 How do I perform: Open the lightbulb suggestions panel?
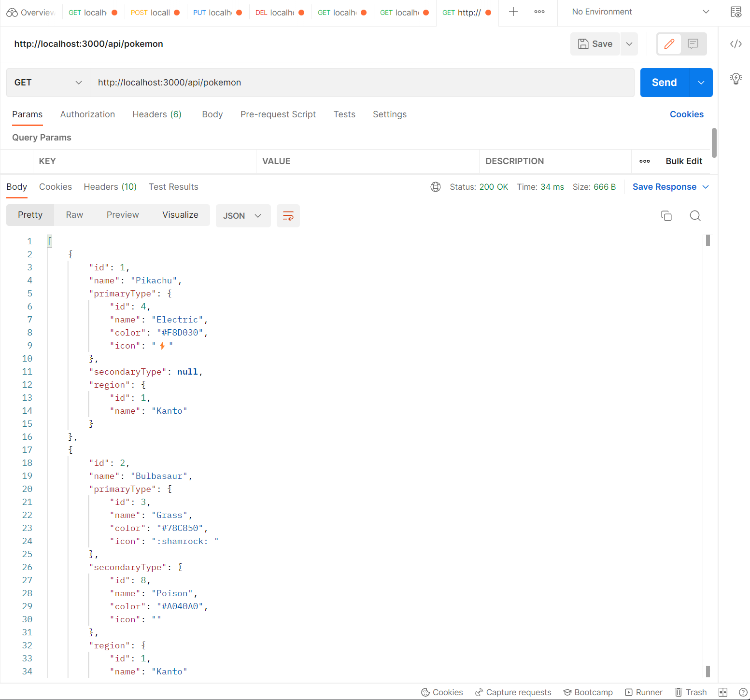736,78
